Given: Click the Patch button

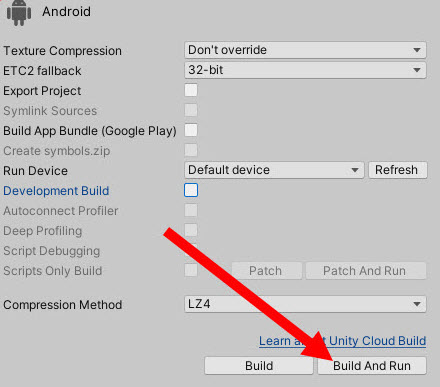Looking at the screenshot, I should click(x=267, y=271).
